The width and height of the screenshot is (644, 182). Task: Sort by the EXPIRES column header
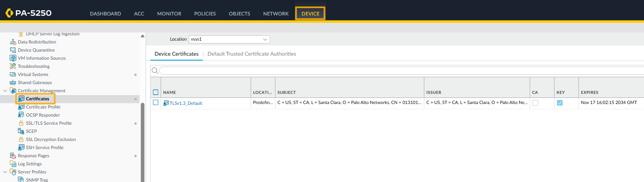589,92
